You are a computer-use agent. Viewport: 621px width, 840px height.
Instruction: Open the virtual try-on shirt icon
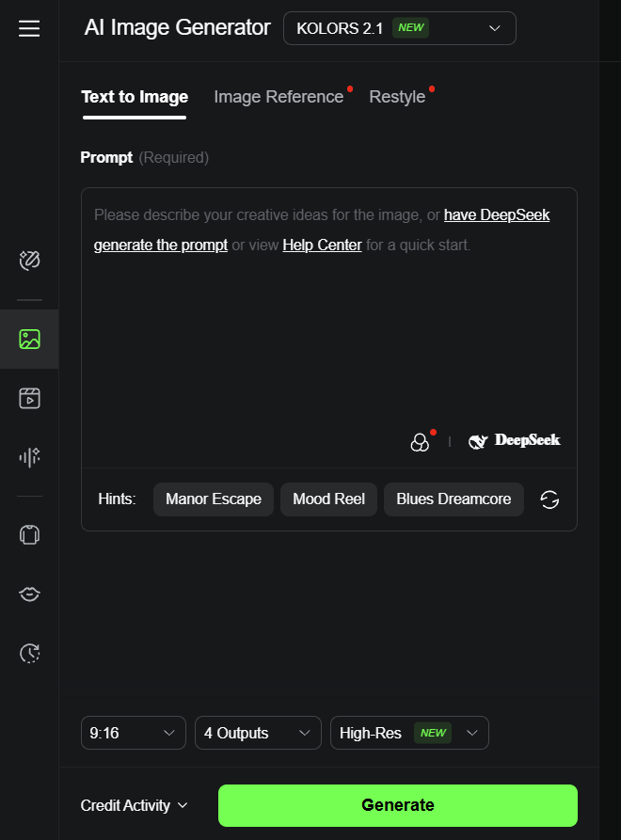(x=29, y=534)
